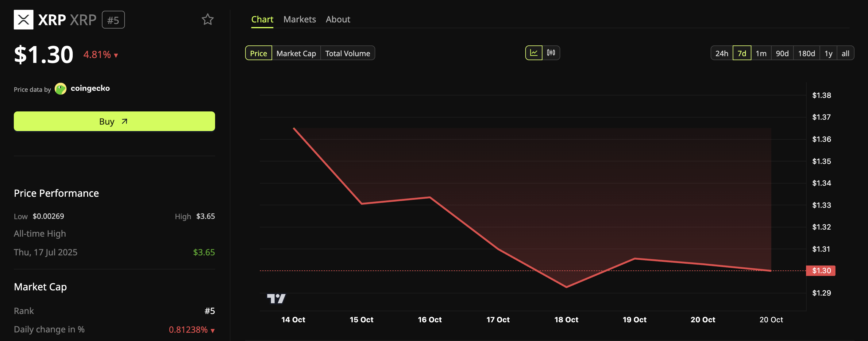Switch to line chart view icon
The width and height of the screenshot is (868, 341).
(534, 53)
